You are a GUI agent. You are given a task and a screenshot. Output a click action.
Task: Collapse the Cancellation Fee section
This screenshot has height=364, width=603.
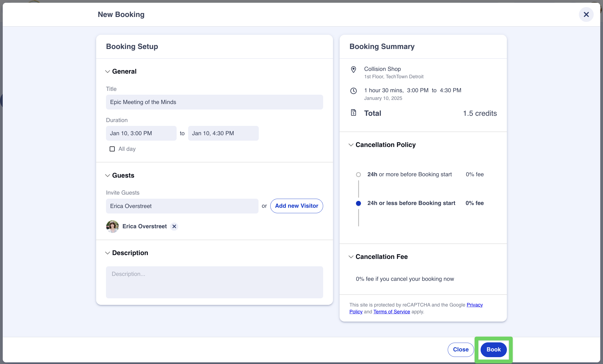point(351,257)
